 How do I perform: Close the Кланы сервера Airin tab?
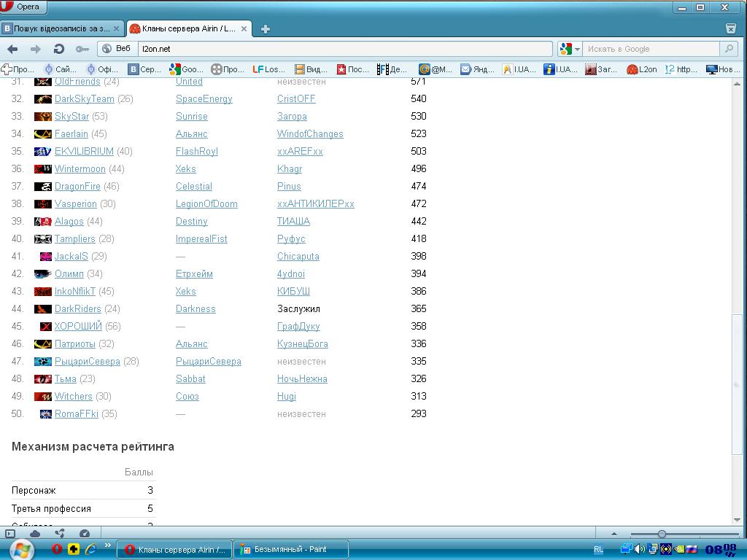point(244,29)
